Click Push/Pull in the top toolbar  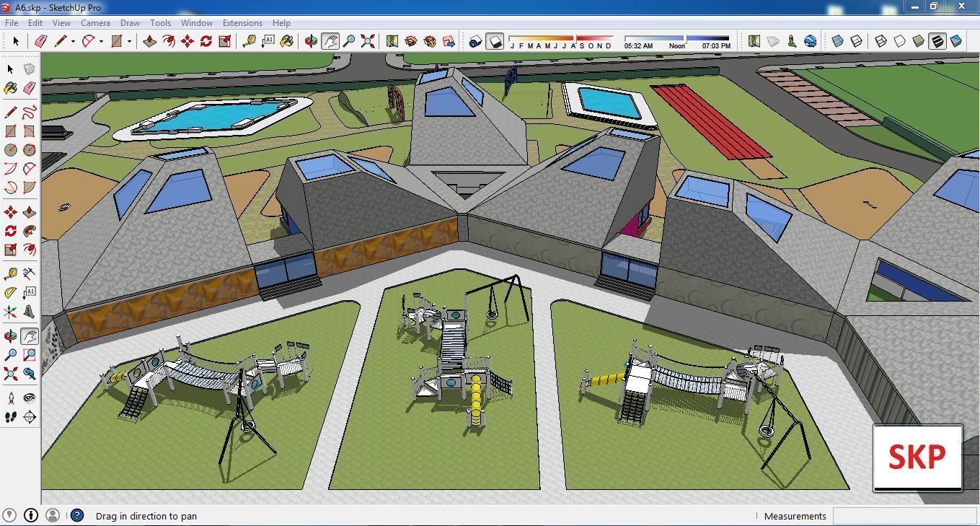tap(150, 41)
